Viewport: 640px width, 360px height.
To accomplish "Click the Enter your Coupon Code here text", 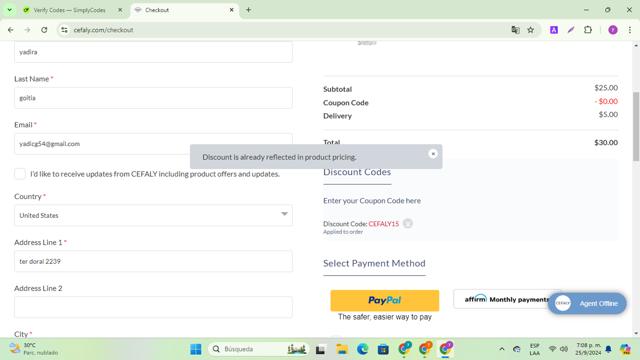I will pyautogui.click(x=372, y=201).
